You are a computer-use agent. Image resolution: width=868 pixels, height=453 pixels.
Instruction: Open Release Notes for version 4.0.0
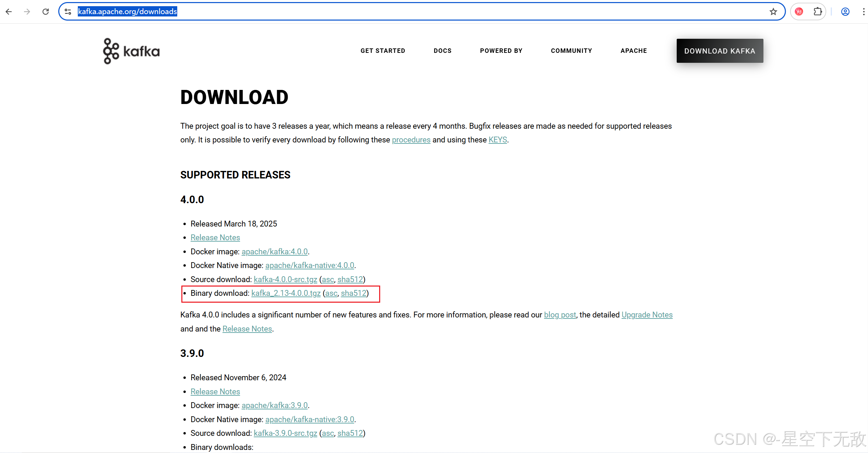215,237
